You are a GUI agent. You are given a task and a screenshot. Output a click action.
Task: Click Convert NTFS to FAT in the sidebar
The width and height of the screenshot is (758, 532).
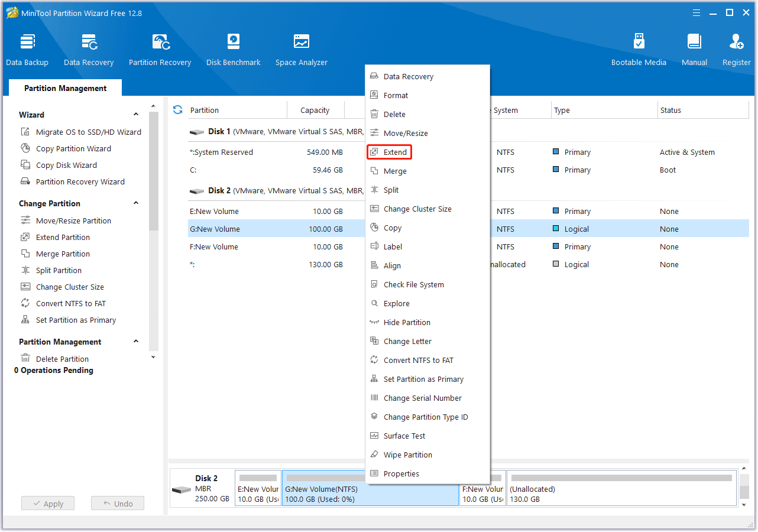tap(63, 303)
